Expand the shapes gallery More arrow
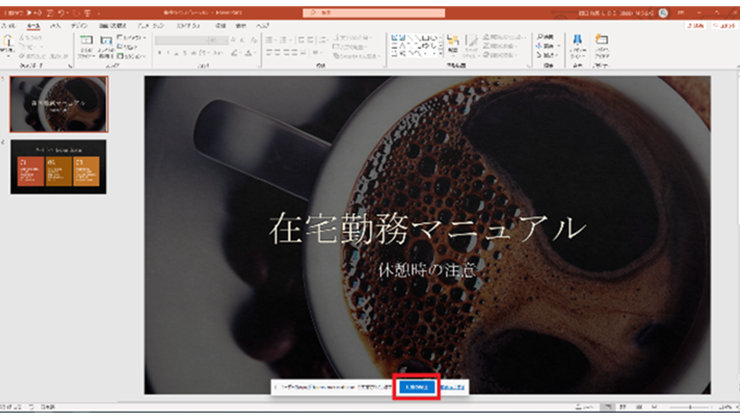Viewport: 740px width, 417px height. click(x=441, y=54)
